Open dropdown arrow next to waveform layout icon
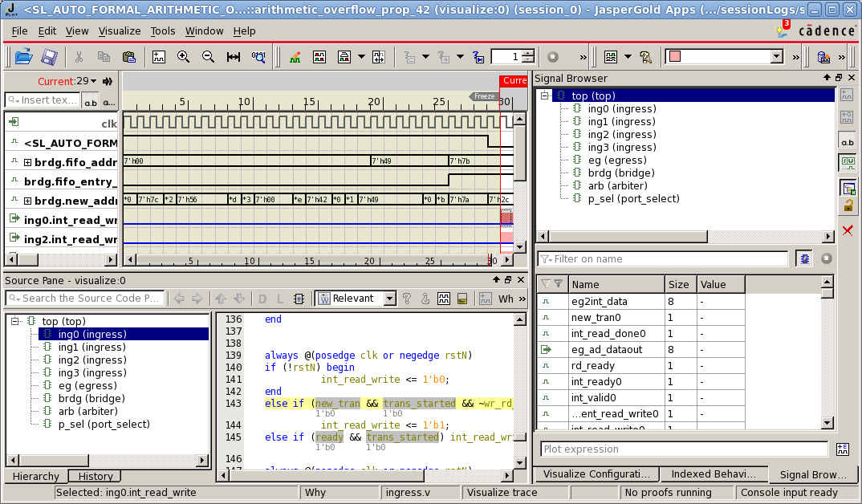Viewport: 862px width, 504px height. 628,57
